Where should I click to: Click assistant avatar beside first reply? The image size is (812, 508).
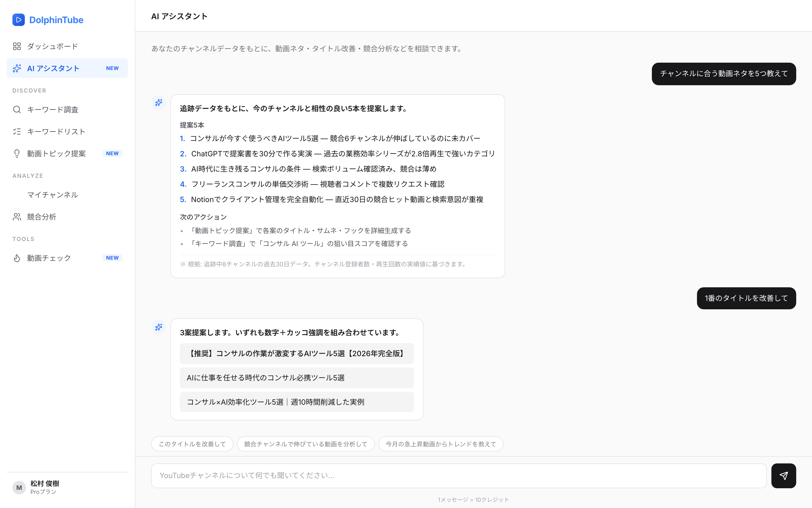pos(159,102)
